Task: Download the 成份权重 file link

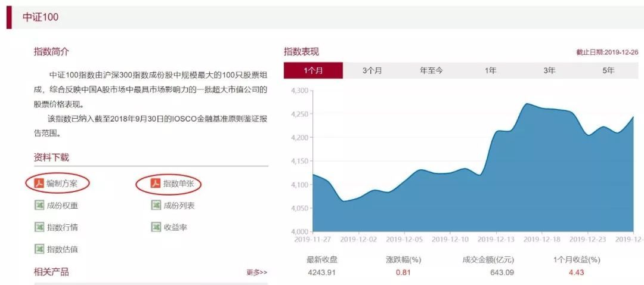Action: pyautogui.click(x=63, y=206)
